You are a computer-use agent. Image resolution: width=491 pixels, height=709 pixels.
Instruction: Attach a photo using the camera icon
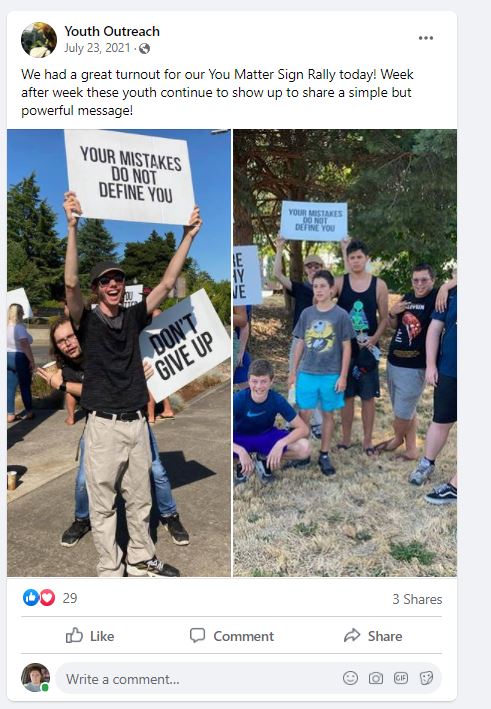(x=376, y=678)
